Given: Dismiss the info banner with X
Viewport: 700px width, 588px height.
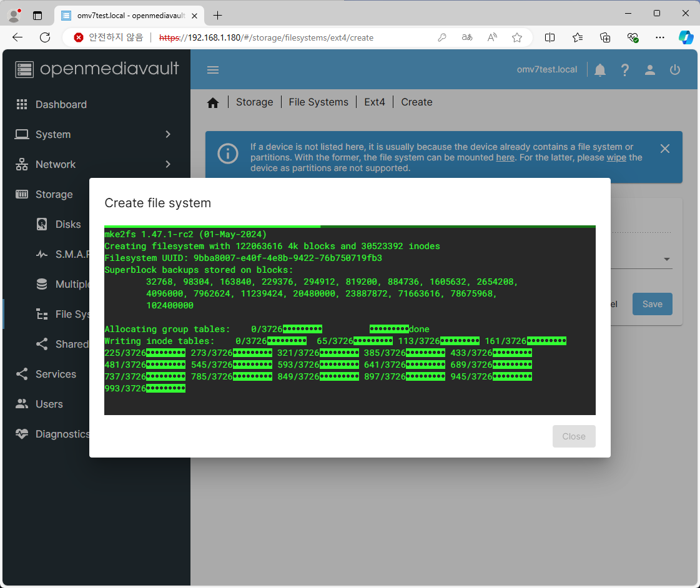Looking at the screenshot, I should coord(665,149).
